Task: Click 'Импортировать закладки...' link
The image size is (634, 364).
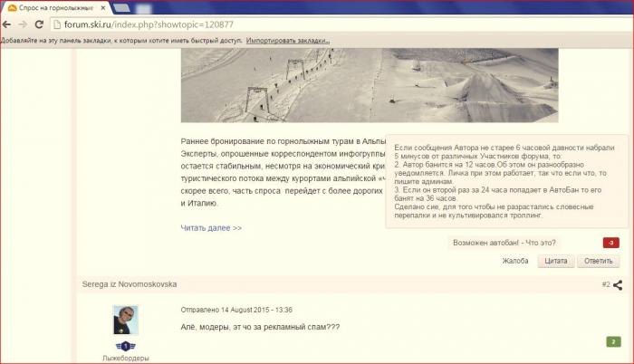Action: [288, 41]
